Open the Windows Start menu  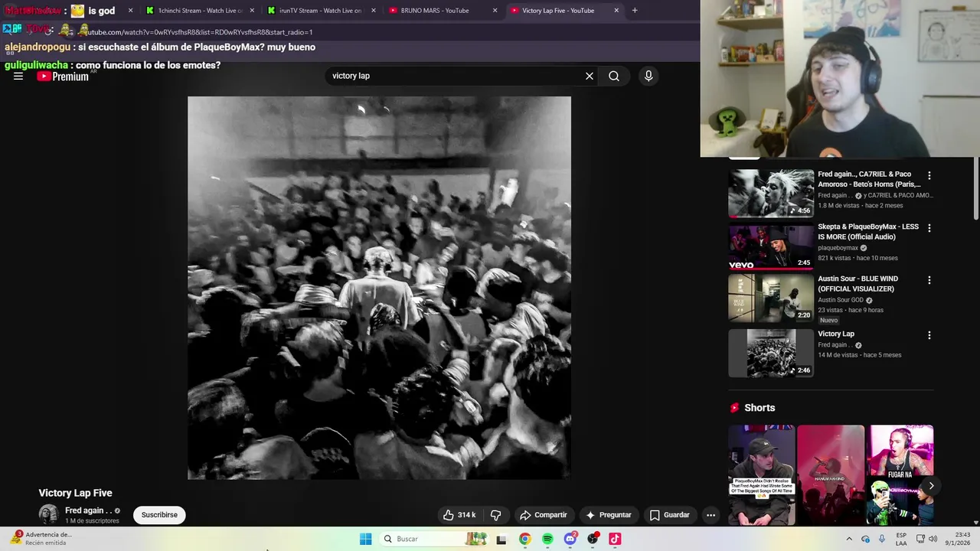point(366,539)
